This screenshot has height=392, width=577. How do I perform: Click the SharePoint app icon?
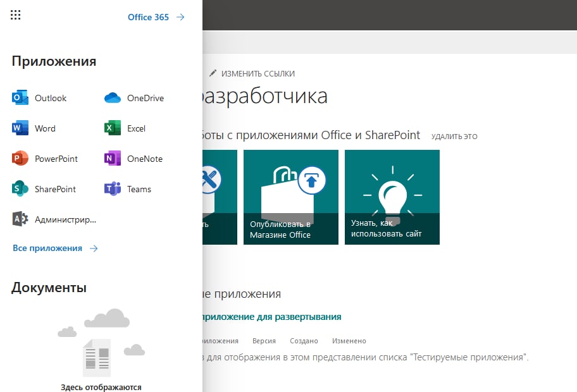click(x=20, y=188)
